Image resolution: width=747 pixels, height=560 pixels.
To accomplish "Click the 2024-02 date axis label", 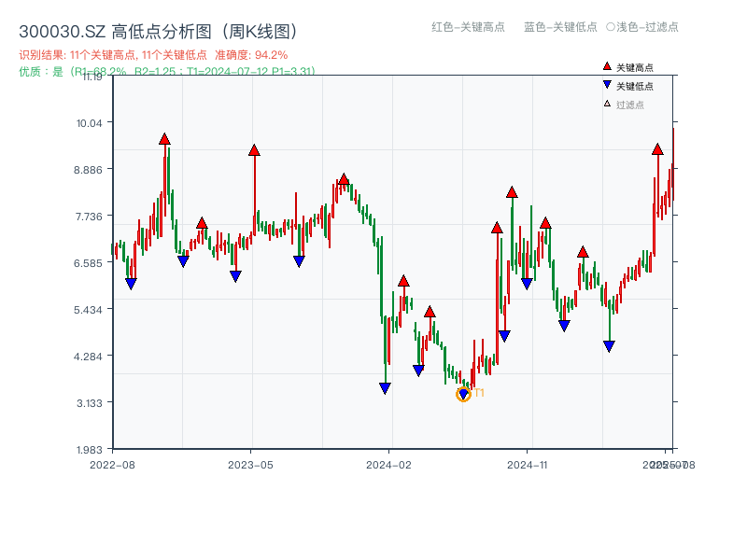I will point(388,465).
